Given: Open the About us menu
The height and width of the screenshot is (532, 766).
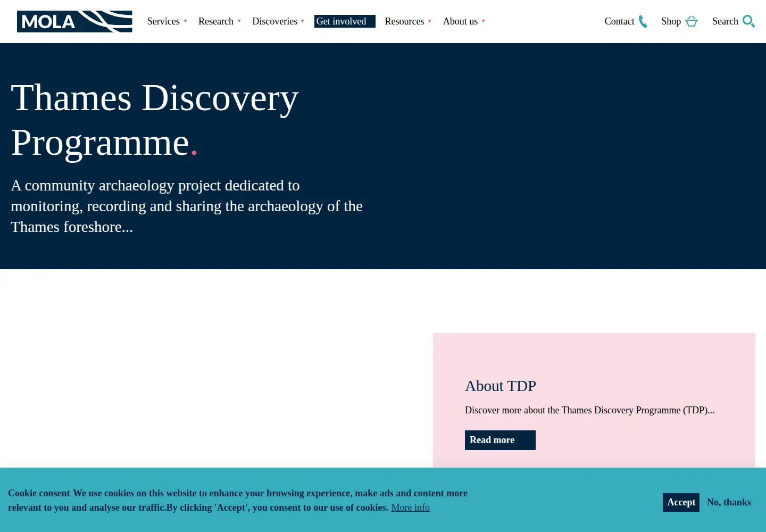Looking at the screenshot, I should (x=460, y=21).
